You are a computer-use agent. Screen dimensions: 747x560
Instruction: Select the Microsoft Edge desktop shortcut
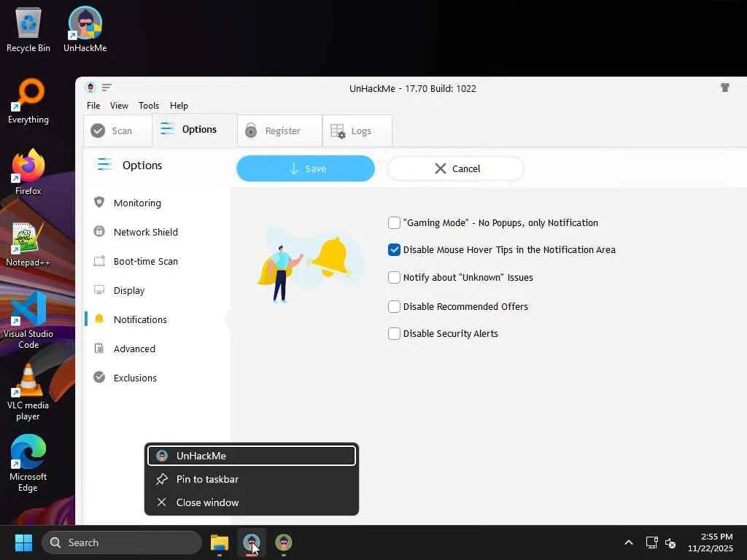point(28,463)
